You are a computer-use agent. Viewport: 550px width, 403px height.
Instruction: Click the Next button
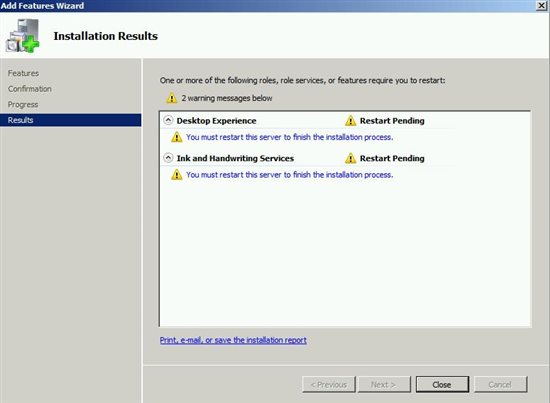pos(384,385)
